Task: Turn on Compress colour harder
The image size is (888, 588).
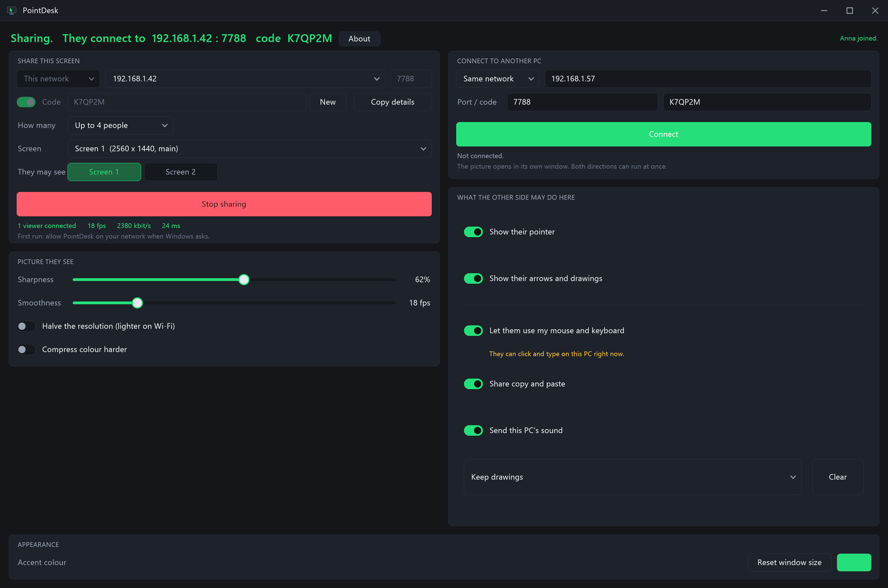Action: 26,349
